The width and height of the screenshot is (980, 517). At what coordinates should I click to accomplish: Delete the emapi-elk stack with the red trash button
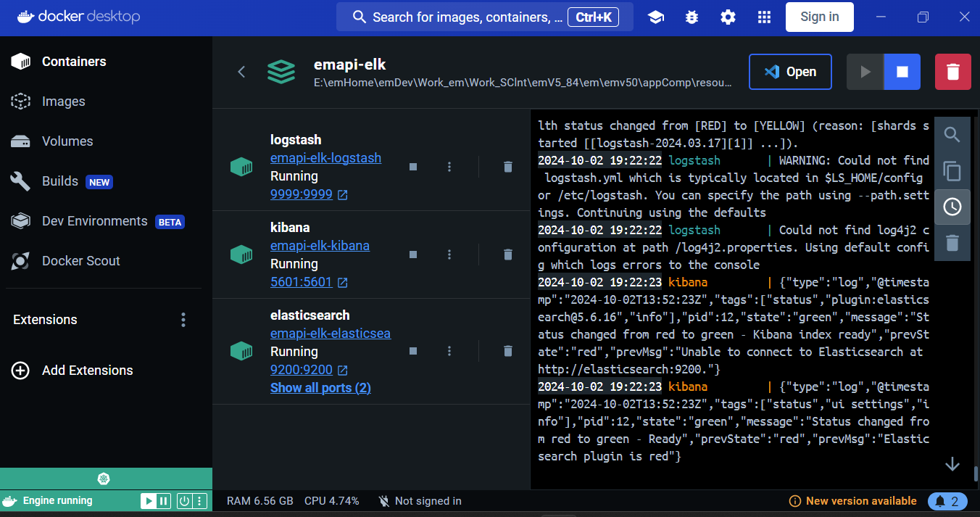[952, 72]
